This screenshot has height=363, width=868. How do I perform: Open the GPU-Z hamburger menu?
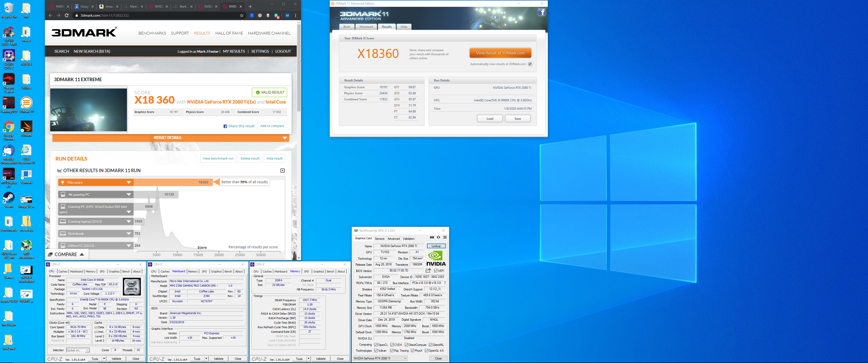[445, 237]
